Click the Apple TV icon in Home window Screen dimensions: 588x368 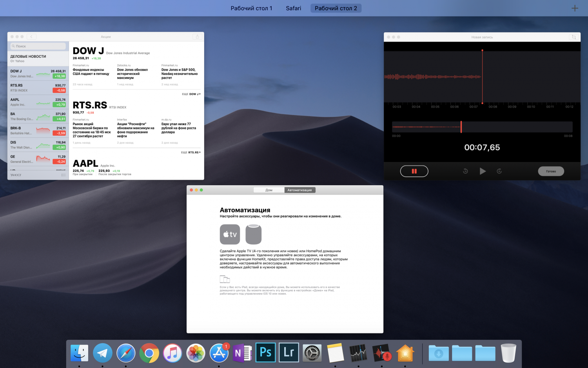(x=230, y=234)
